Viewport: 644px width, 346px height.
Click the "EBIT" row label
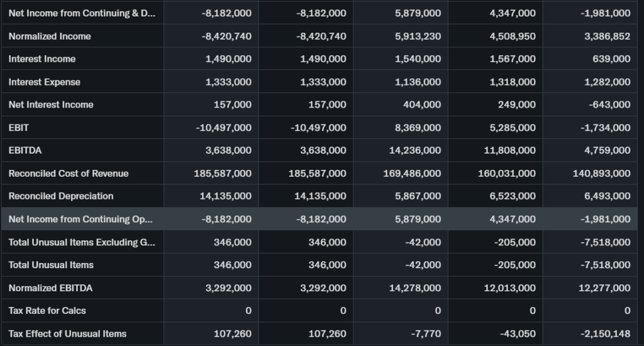[19, 128]
